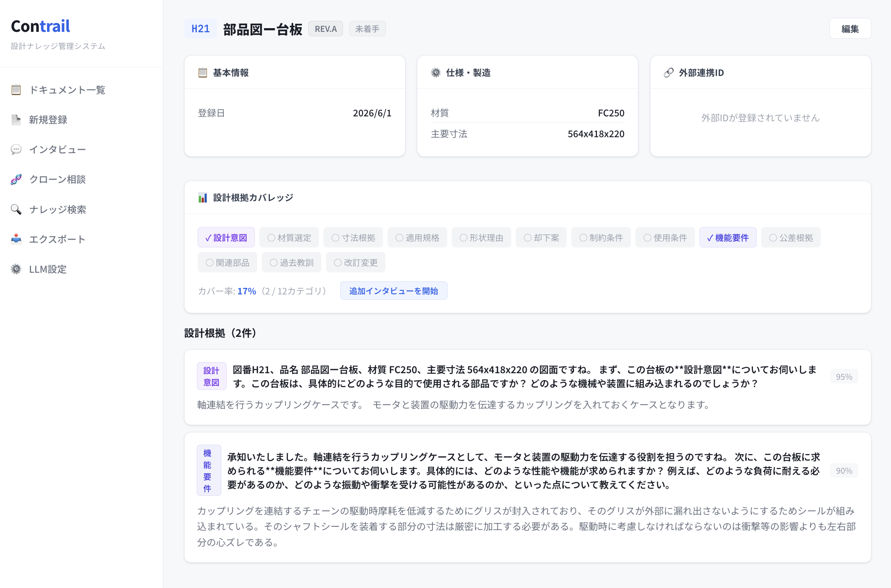Click the 95% confidence badge

(x=844, y=376)
